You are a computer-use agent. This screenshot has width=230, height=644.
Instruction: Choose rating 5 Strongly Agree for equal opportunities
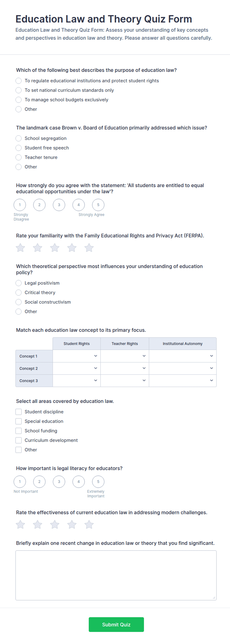point(98,205)
